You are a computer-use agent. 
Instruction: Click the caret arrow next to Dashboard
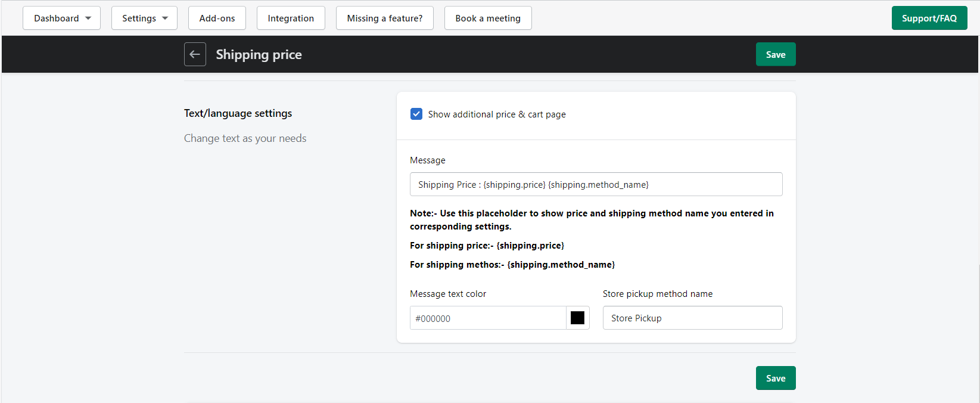click(88, 18)
